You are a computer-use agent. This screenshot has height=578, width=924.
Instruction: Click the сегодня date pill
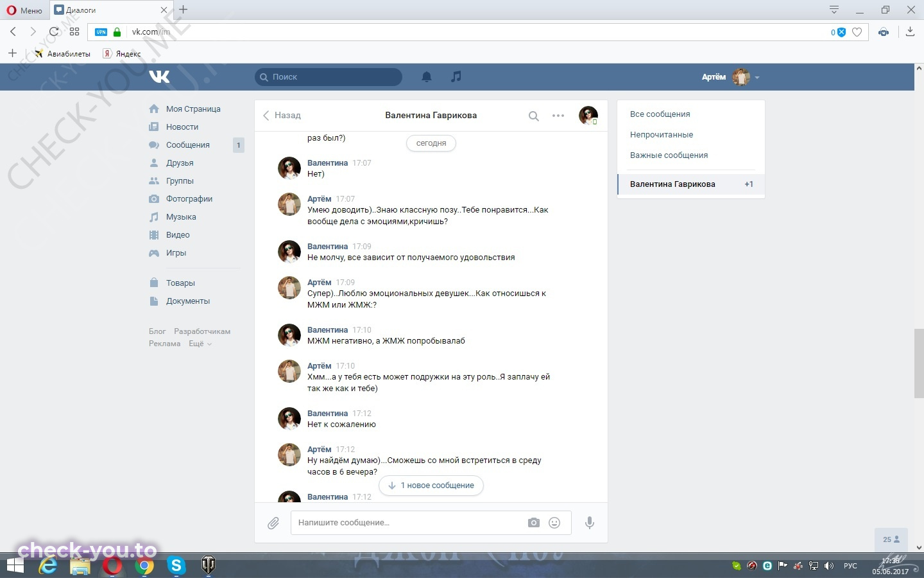click(x=431, y=143)
